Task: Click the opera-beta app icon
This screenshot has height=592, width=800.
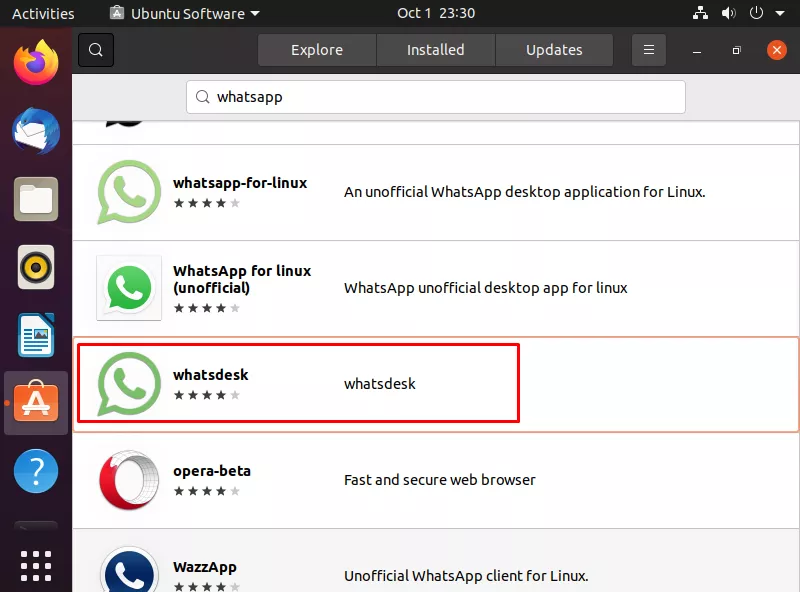Action: (x=129, y=480)
